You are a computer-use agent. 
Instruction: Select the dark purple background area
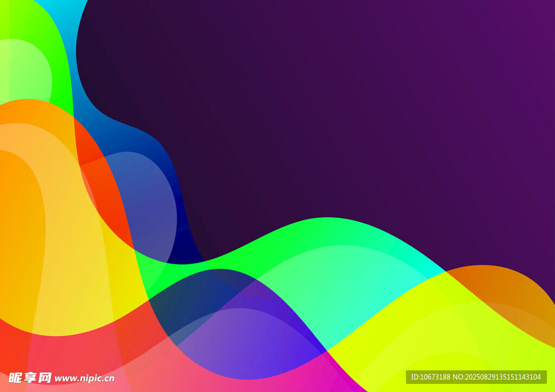(352, 108)
